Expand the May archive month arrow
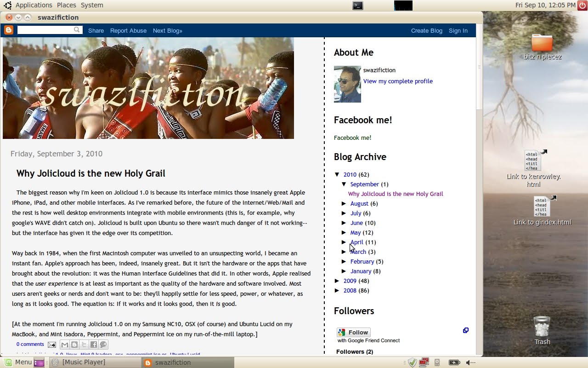Screen dimensions: 588x368 point(344,232)
